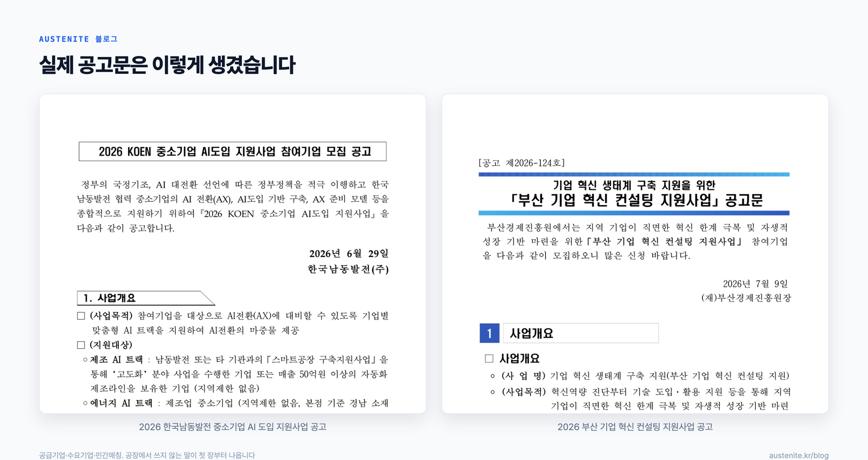Click the heading 실제 공고문은 이렇게 생겼습니다
This screenshot has width=868, height=460.
167,65
